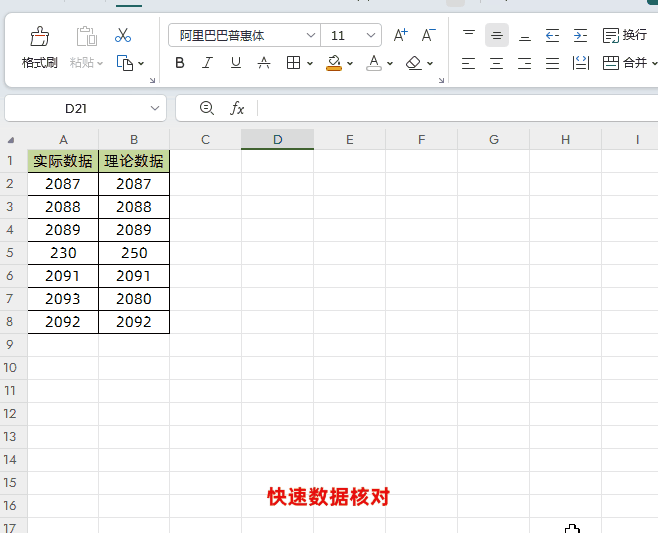This screenshot has width=658, height=533.
Task: Toggle Strikethrough formatting
Action: 264,63
